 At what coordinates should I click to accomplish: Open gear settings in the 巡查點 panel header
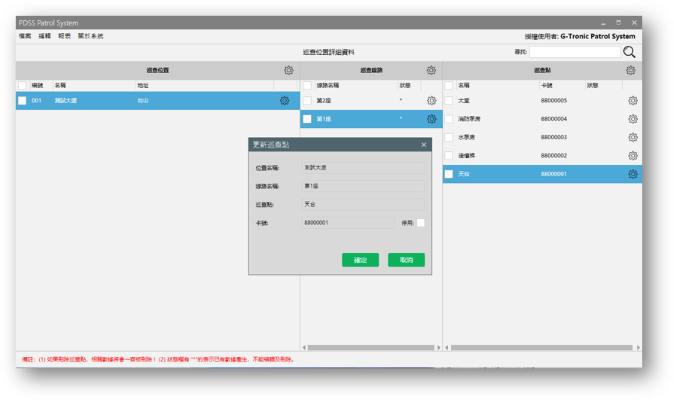[631, 70]
